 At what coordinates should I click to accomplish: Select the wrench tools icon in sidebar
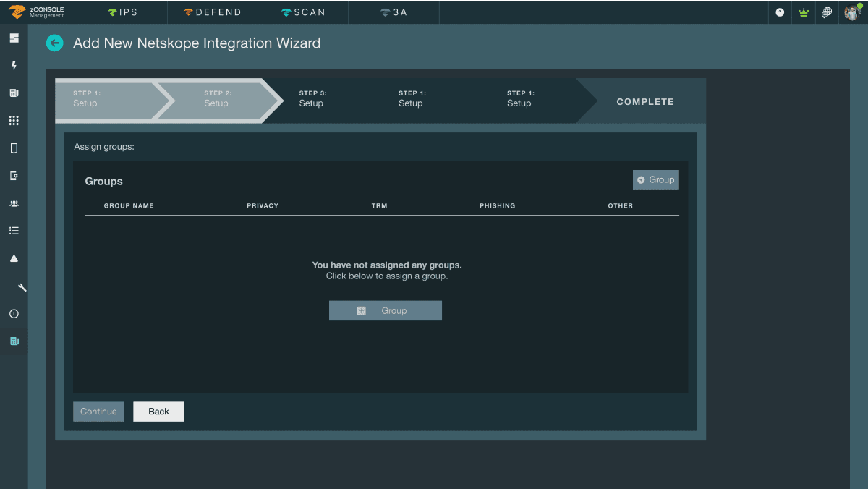click(13, 286)
